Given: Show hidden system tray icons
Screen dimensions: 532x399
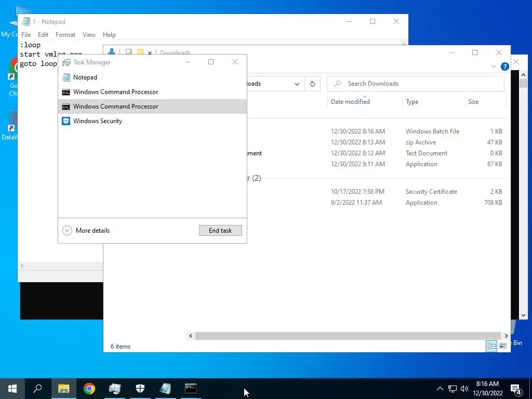Looking at the screenshot, I should 440,389.
